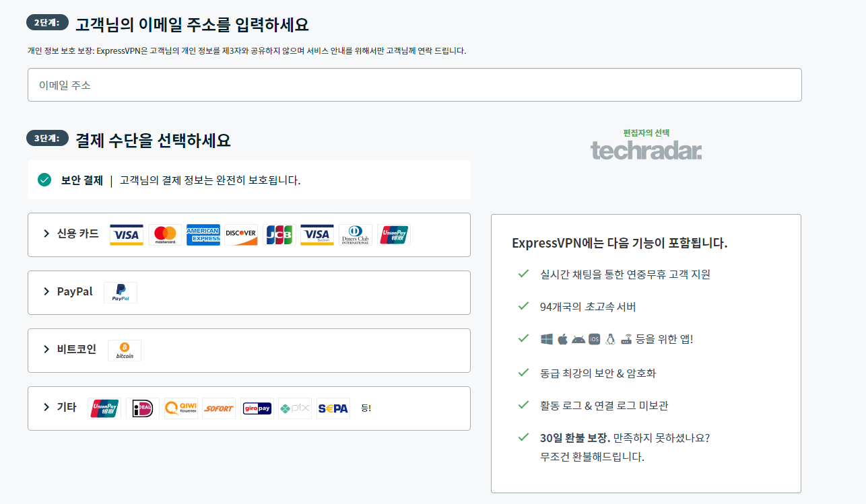Click '결제 수단을 선택하세요' heading
The height and width of the screenshot is (504, 866).
(x=153, y=140)
